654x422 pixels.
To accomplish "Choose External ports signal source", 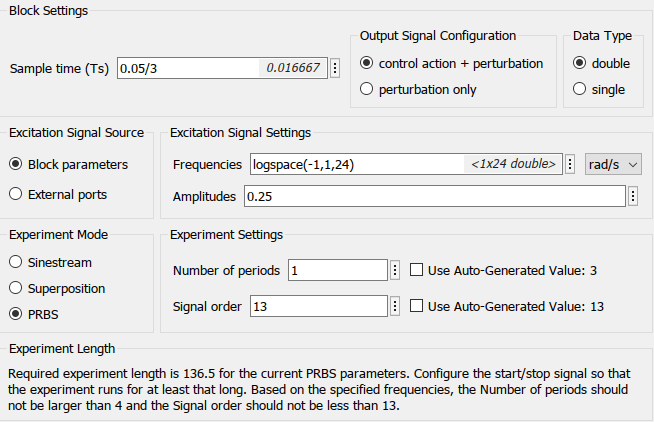I will pos(15,193).
